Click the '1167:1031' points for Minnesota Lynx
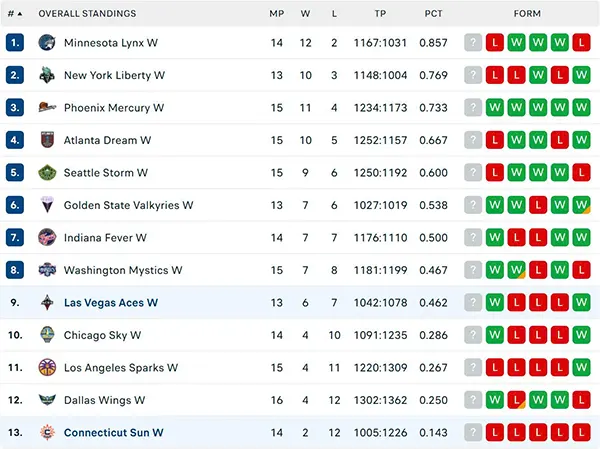This screenshot has height=449, width=600. point(380,43)
